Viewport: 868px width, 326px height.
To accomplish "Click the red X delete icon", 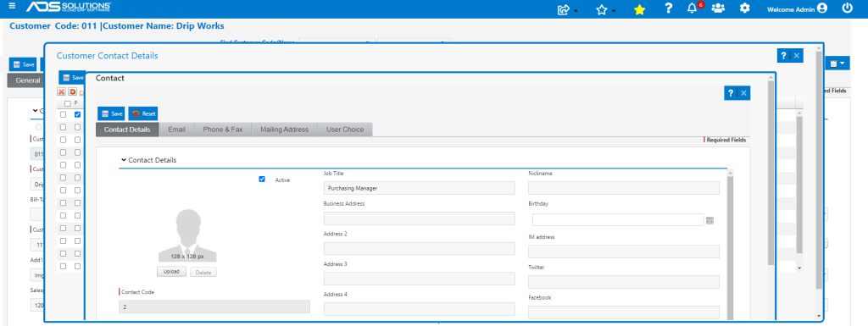I will click(x=61, y=91).
